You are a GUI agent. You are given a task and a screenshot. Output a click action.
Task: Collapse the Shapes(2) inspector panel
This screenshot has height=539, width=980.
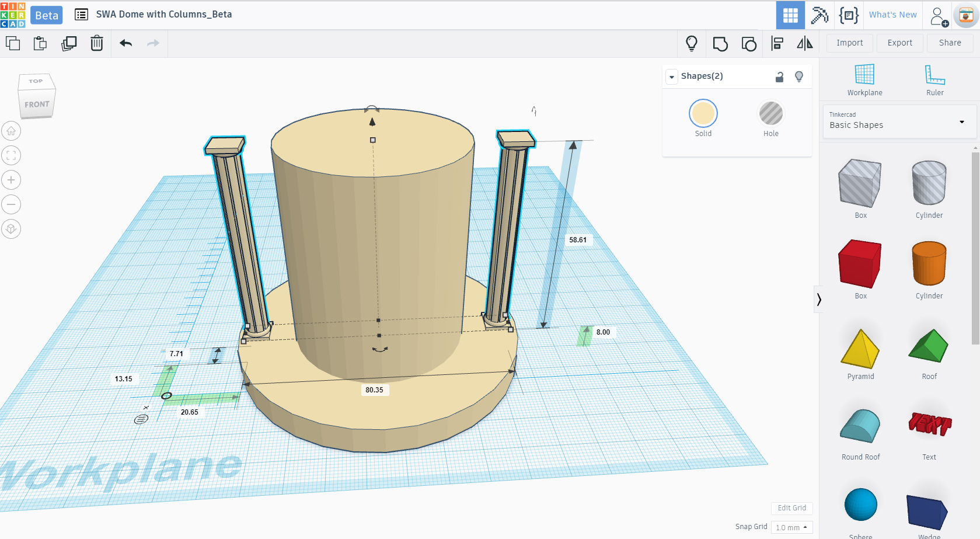pyautogui.click(x=672, y=77)
